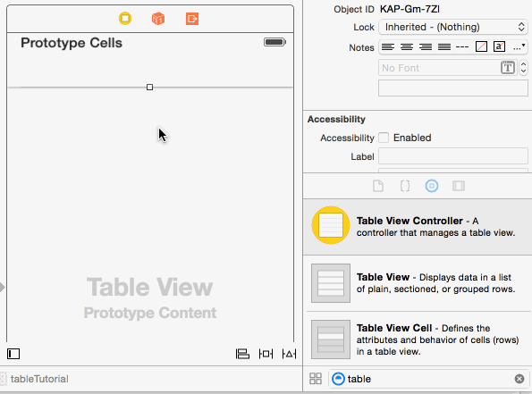The image size is (532, 394).
Task: Click the Object ID value KAP-Gm-7ZI
Action: 410,9
